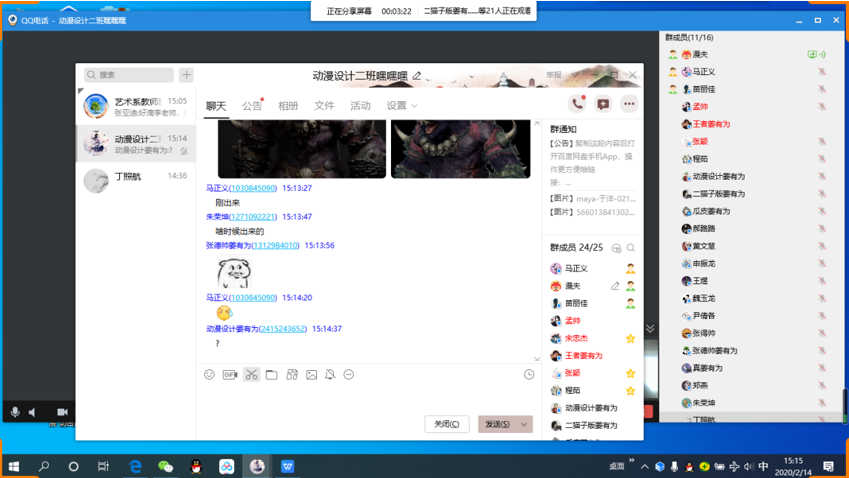849x478 pixels.
Task: Toggle the message notification bell icon
Action: point(330,375)
